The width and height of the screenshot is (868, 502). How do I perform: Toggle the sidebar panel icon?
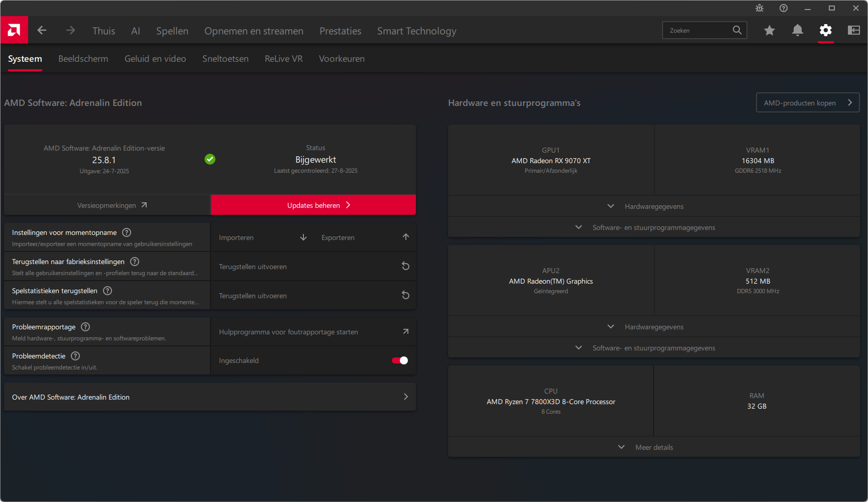[x=853, y=31]
